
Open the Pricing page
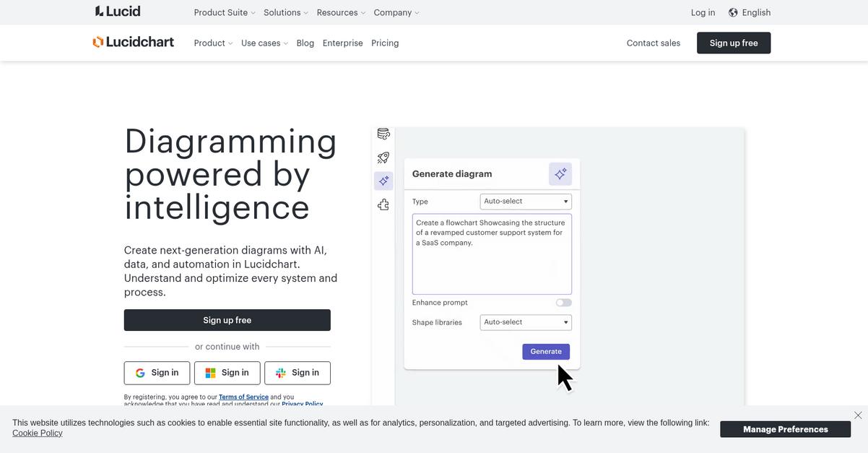point(385,43)
